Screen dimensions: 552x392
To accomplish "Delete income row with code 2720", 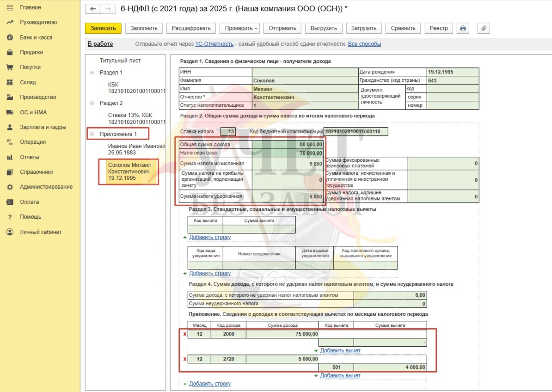I will pyautogui.click(x=184, y=359).
